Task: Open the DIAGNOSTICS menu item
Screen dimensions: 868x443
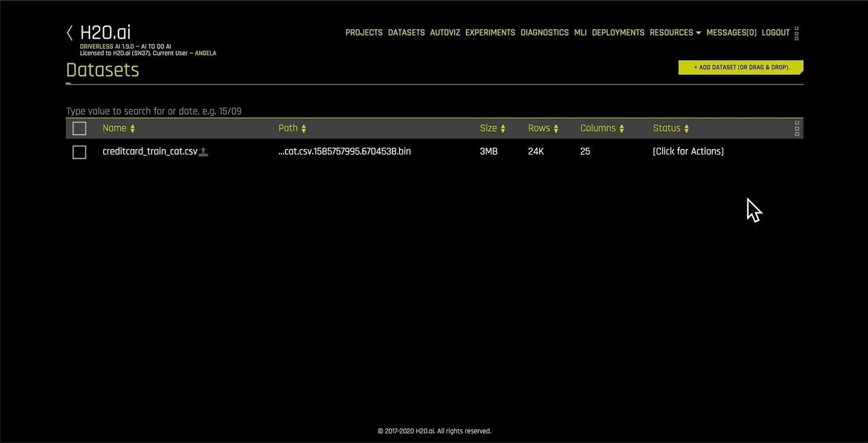Action: (544, 32)
